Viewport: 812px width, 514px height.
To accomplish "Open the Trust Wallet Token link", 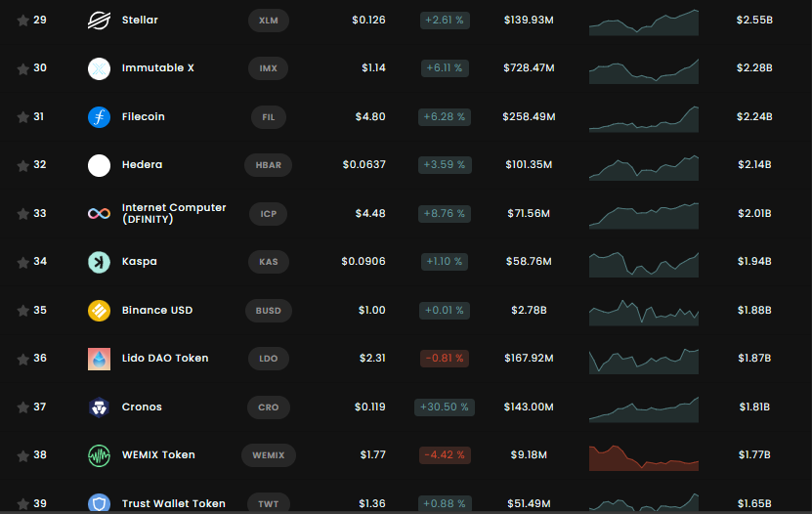I will point(174,503).
